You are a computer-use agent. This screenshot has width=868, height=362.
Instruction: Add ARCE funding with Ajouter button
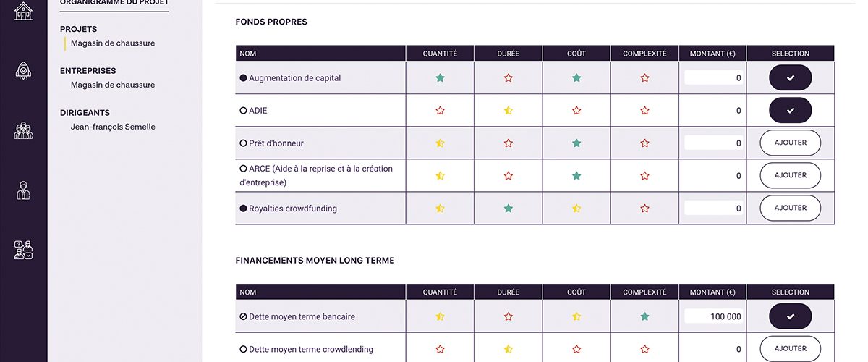(790, 175)
